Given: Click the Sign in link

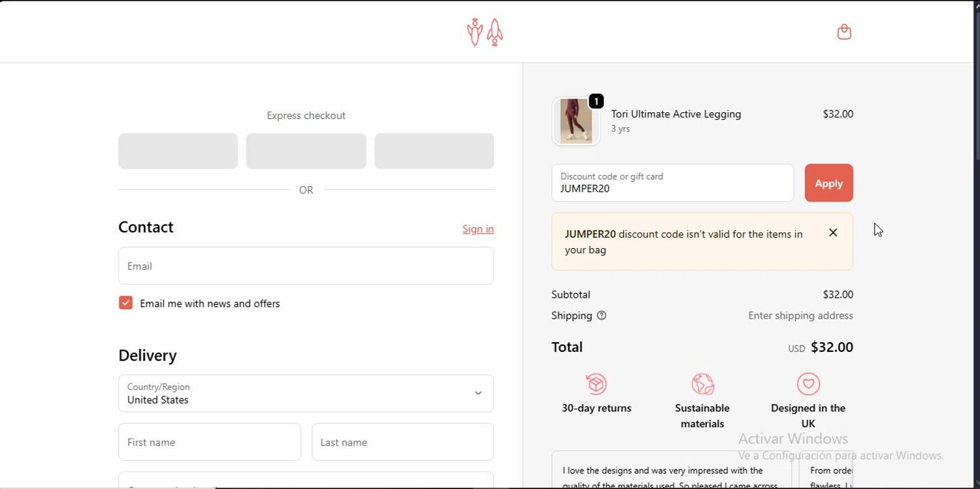Looking at the screenshot, I should click(478, 229).
